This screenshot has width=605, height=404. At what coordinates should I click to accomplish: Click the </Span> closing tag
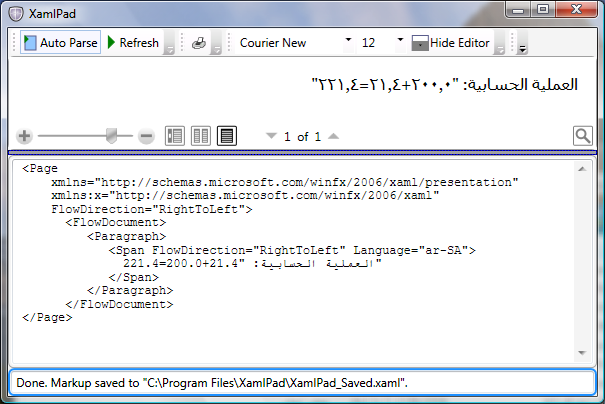[x=134, y=277]
